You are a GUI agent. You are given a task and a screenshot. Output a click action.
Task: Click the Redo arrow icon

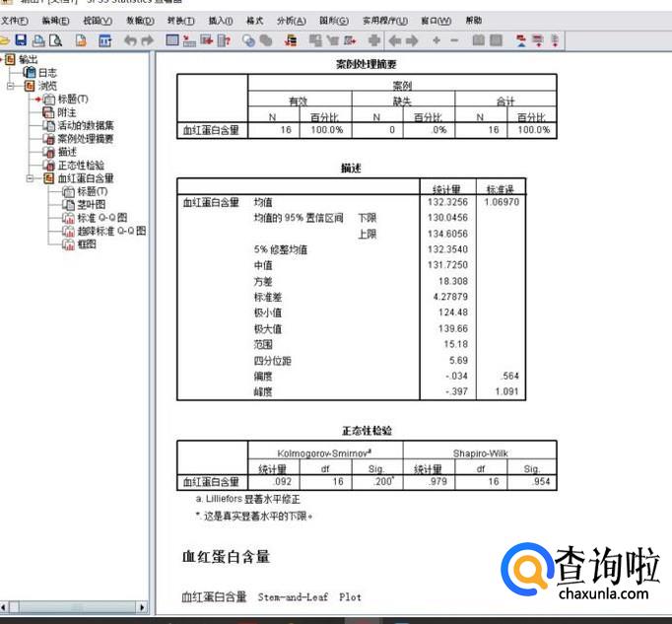tap(147, 40)
